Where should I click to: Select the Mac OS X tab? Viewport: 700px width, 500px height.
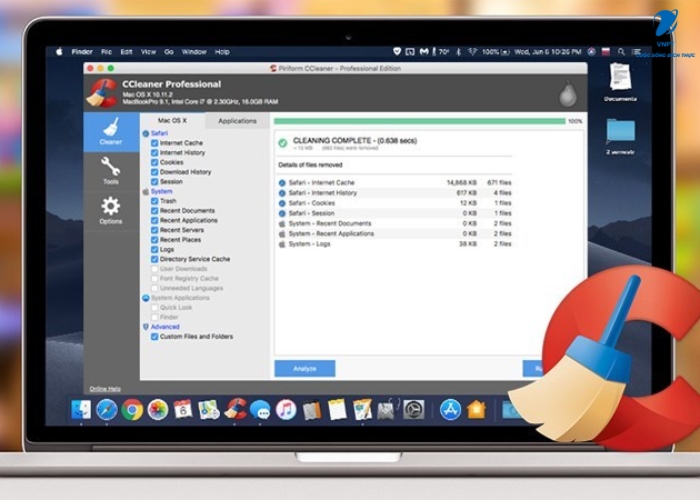pyautogui.click(x=172, y=121)
